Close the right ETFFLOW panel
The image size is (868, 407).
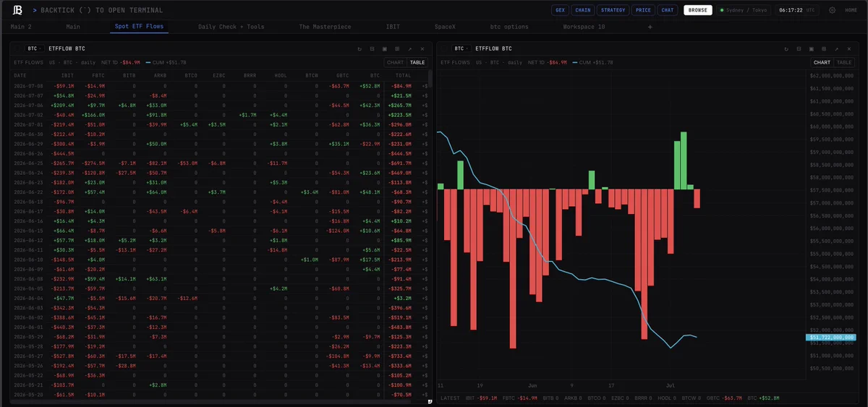click(849, 48)
